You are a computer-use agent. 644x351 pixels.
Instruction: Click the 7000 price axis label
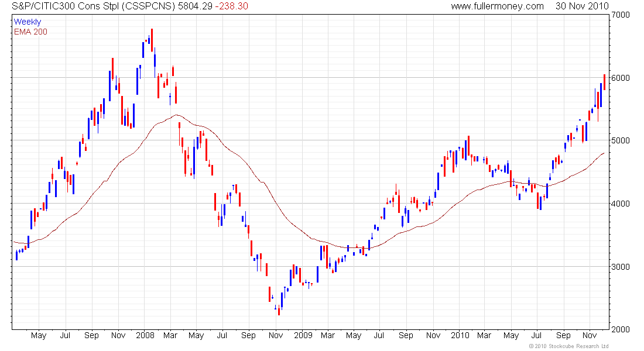[x=621, y=15]
